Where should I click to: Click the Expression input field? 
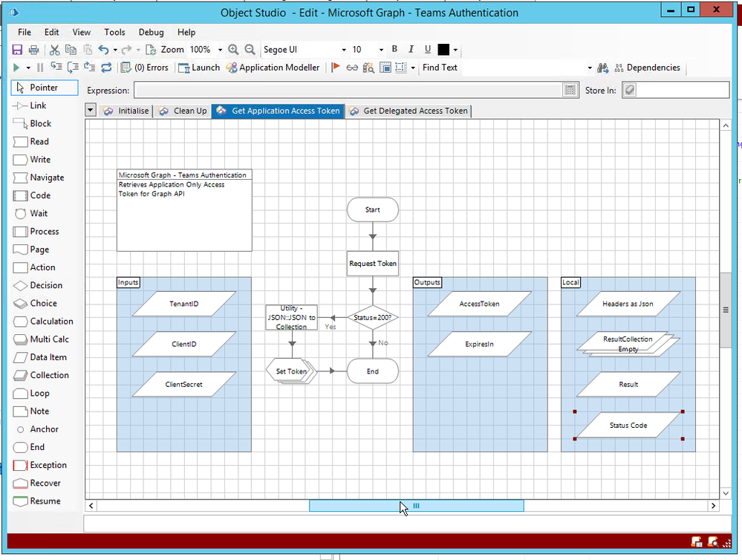[x=348, y=90]
